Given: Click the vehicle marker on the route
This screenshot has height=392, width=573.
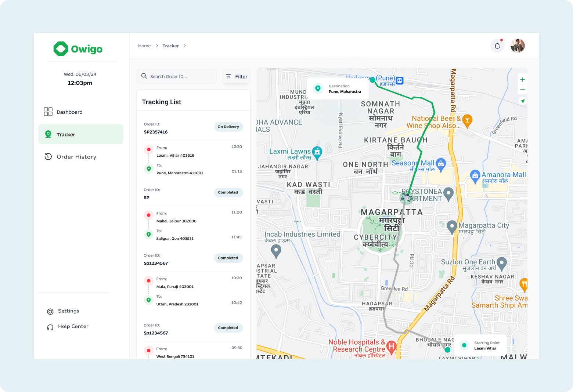Looking at the screenshot, I should (x=407, y=197).
